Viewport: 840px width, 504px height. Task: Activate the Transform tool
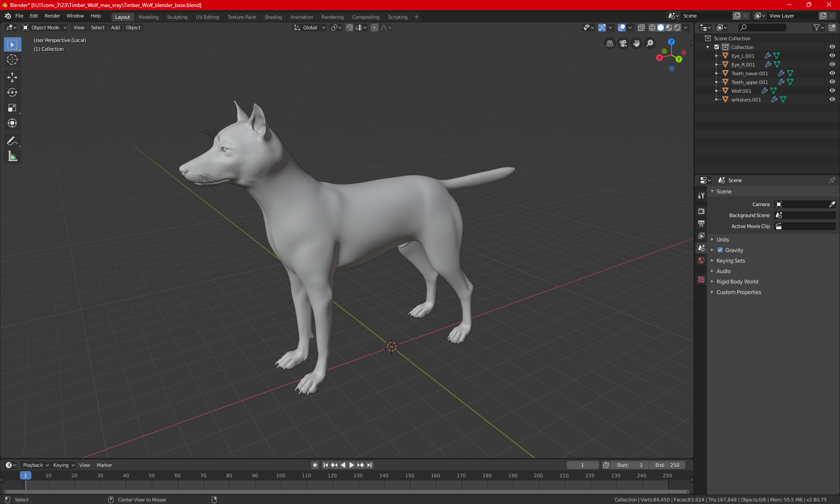pyautogui.click(x=12, y=123)
